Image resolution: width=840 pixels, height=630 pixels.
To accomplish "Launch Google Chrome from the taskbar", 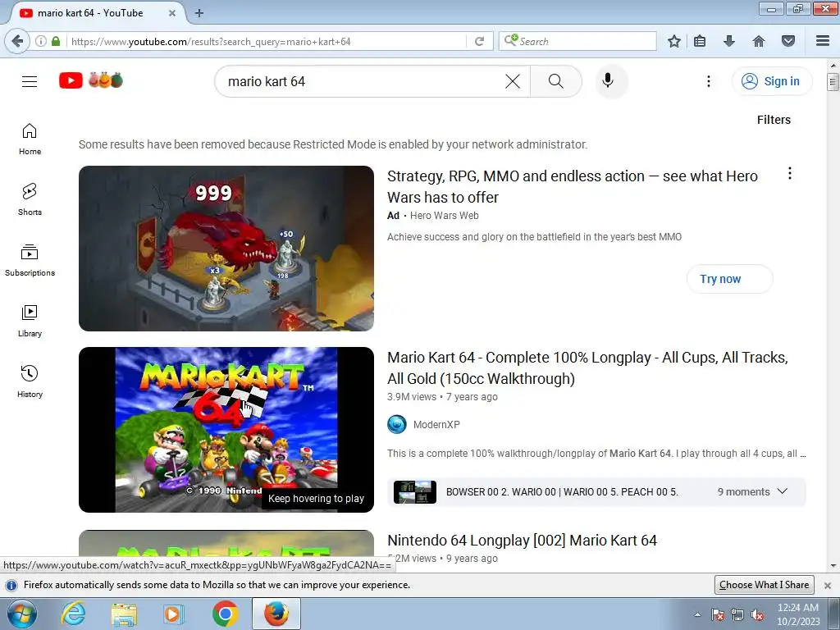I will (x=225, y=614).
